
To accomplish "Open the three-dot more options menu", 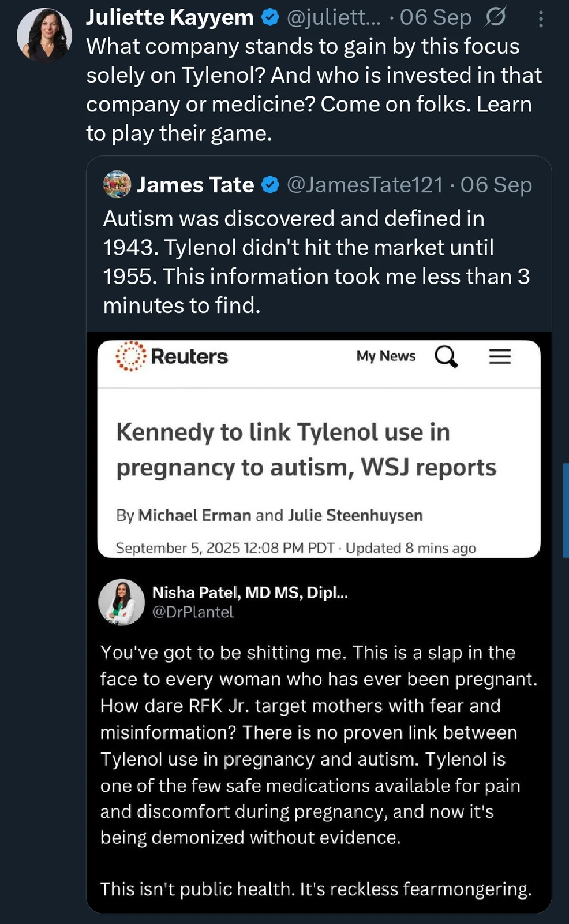I will (540, 19).
